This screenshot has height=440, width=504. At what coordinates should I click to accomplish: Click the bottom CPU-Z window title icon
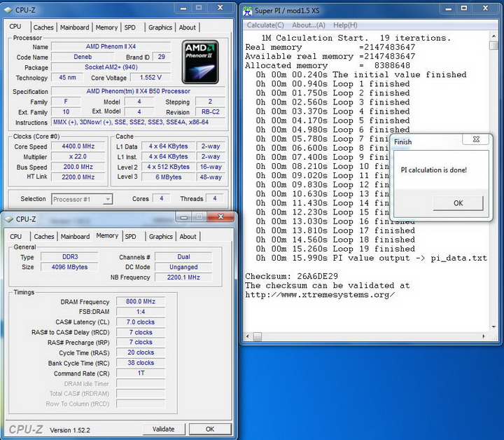pos(8,219)
